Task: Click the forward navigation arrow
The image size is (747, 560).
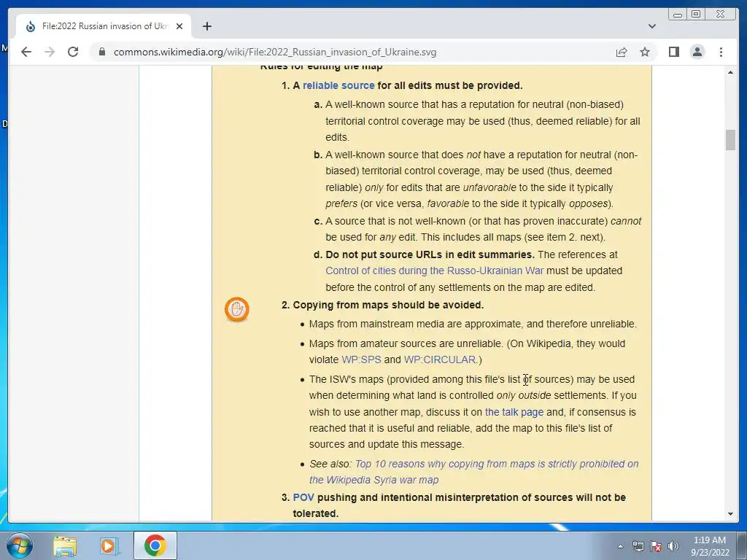Action: coord(50,52)
